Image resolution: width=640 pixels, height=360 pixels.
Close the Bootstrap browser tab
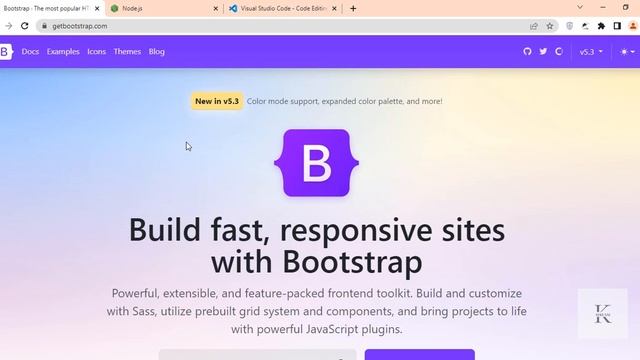coord(97,8)
